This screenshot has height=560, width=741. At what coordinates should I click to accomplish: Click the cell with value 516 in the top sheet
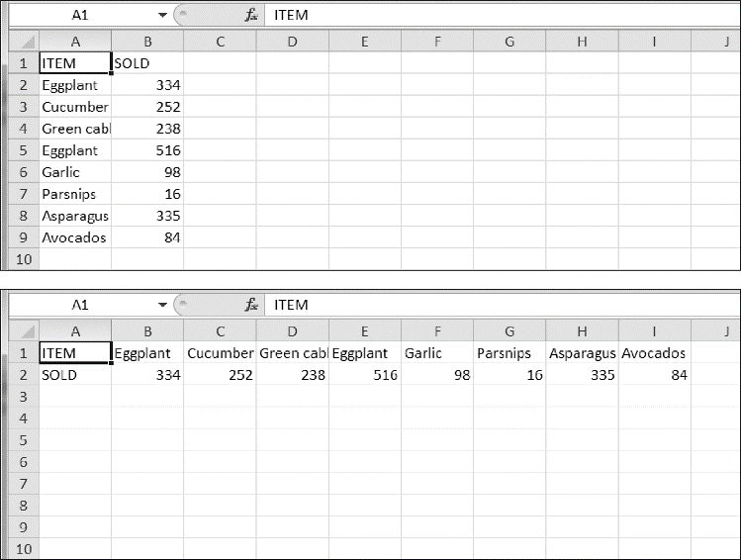click(147, 150)
